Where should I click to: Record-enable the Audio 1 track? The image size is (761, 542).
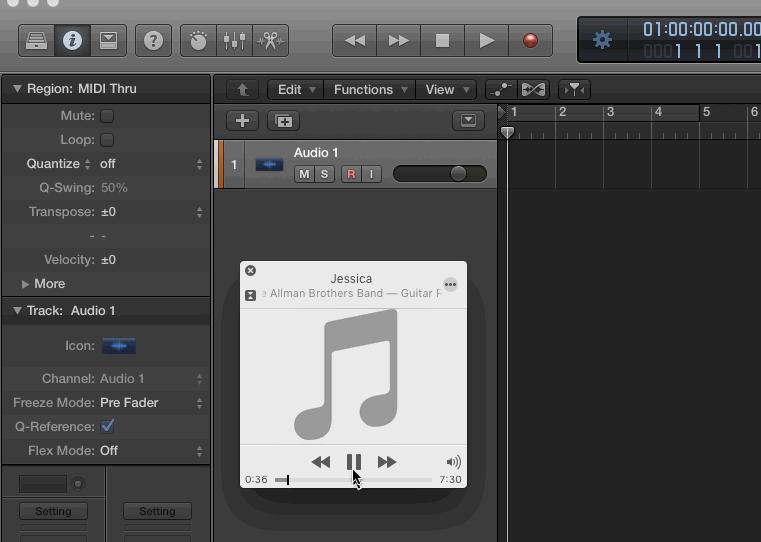coord(351,174)
